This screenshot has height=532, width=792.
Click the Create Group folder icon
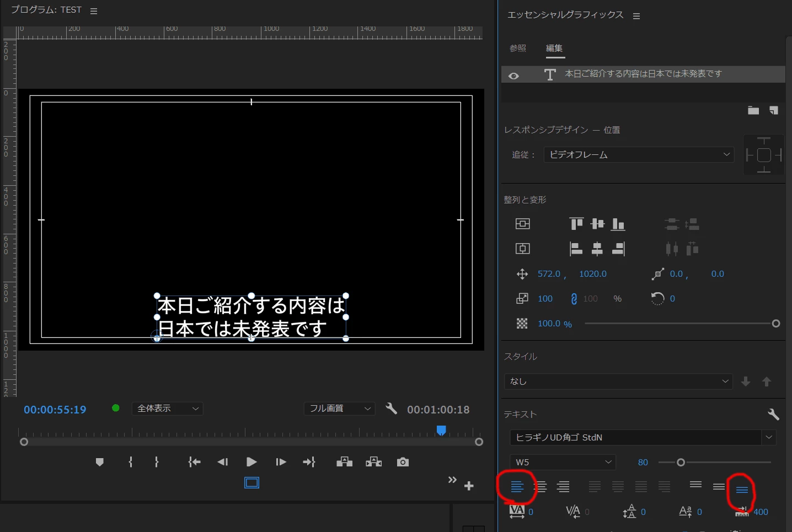[753, 111]
